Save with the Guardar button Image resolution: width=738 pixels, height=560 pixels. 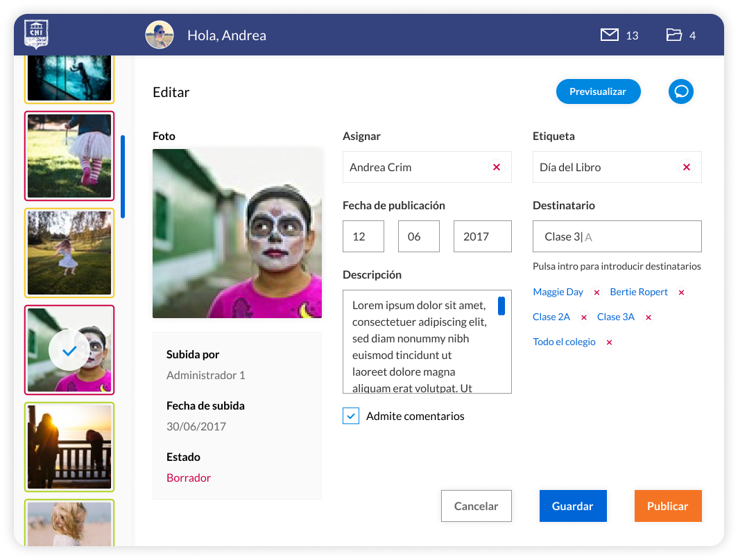click(x=573, y=506)
